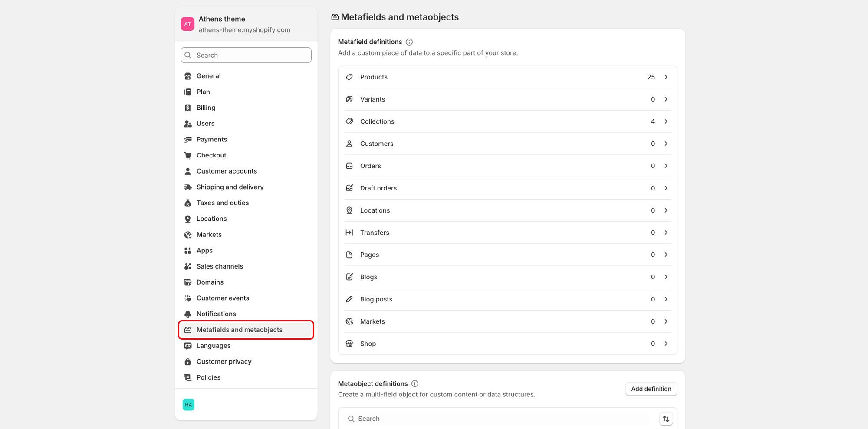
Task: Click the AT store avatar icon
Action: (x=187, y=24)
